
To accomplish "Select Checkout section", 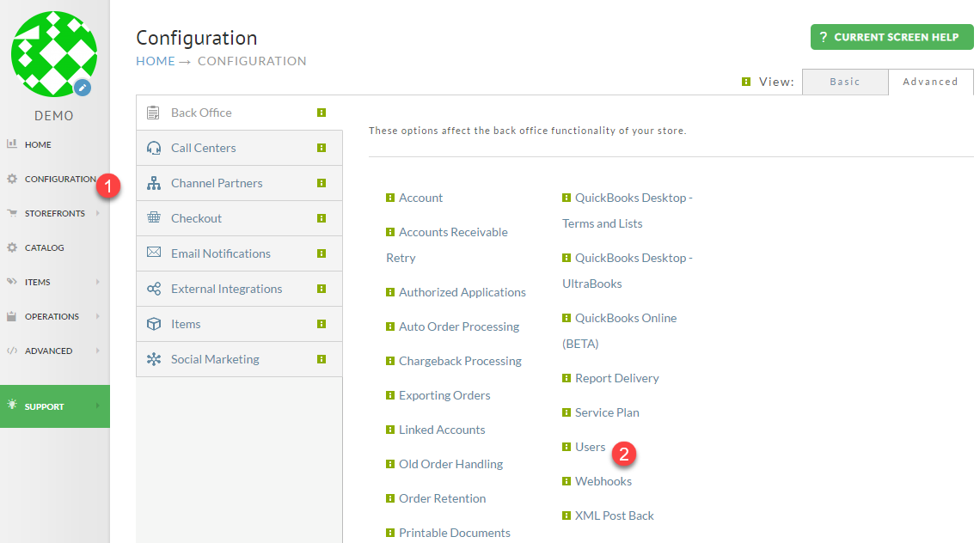I will [239, 218].
